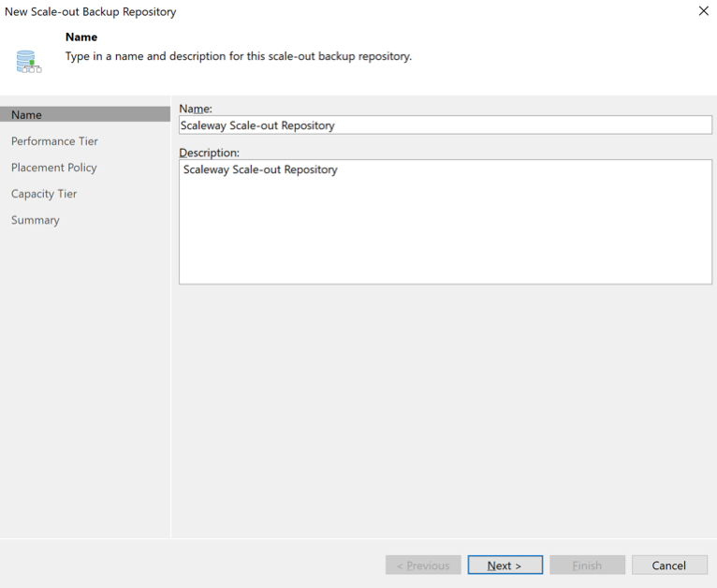Click the Cancel button
The width and height of the screenshot is (717, 588).
point(668,565)
